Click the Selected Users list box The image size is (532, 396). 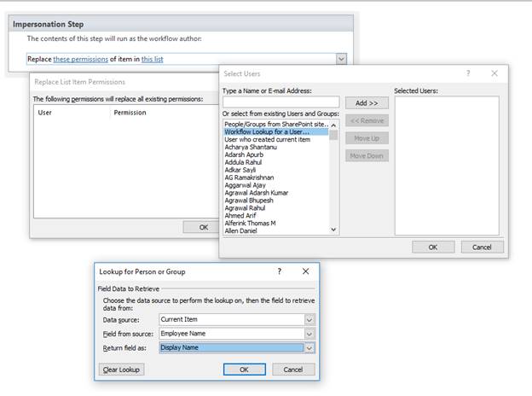447,166
